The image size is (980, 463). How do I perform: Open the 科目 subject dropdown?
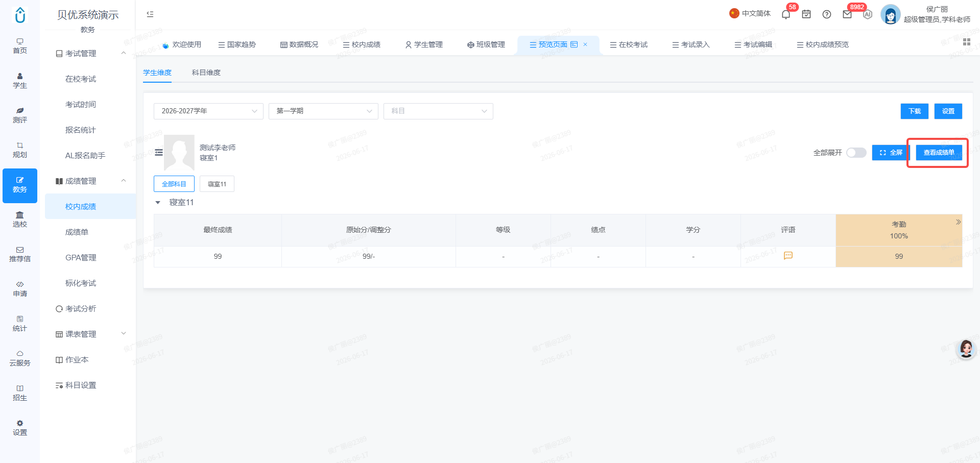pyautogui.click(x=438, y=111)
